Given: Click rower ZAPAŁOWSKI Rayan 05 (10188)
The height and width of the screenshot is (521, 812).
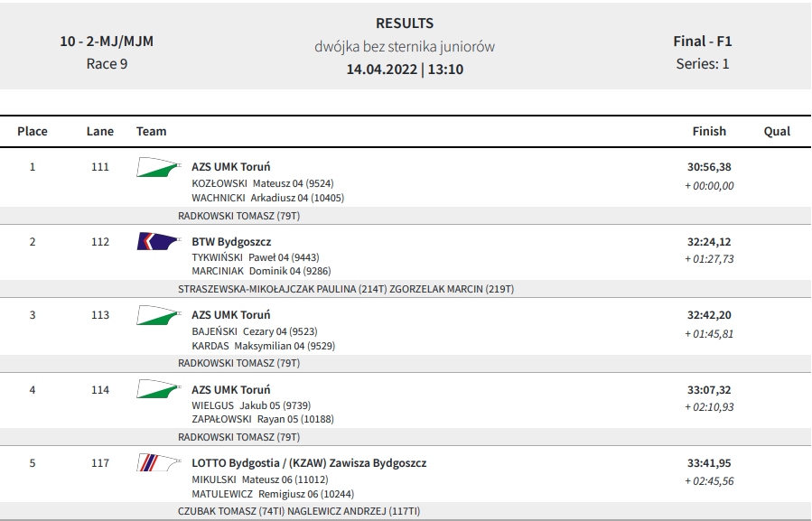Looking at the screenshot, I should pos(263,419).
